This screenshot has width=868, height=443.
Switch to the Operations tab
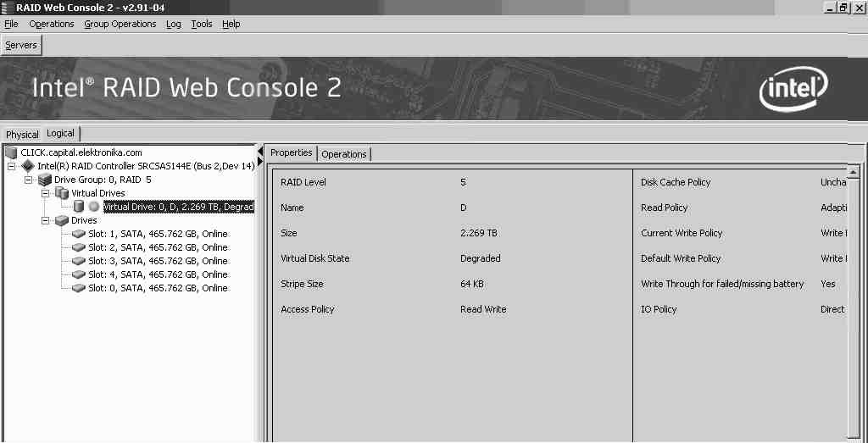pos(344,154)
